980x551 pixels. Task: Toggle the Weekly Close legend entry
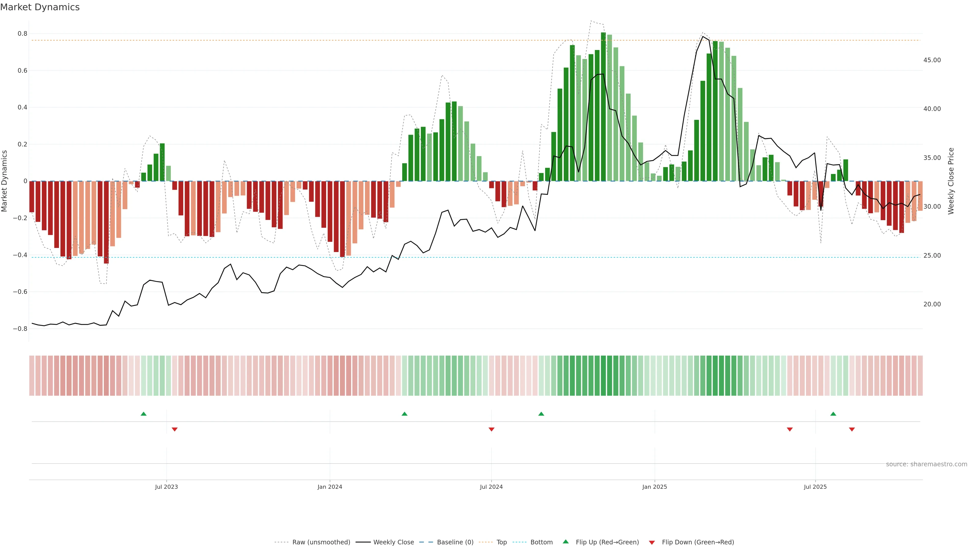393,542
